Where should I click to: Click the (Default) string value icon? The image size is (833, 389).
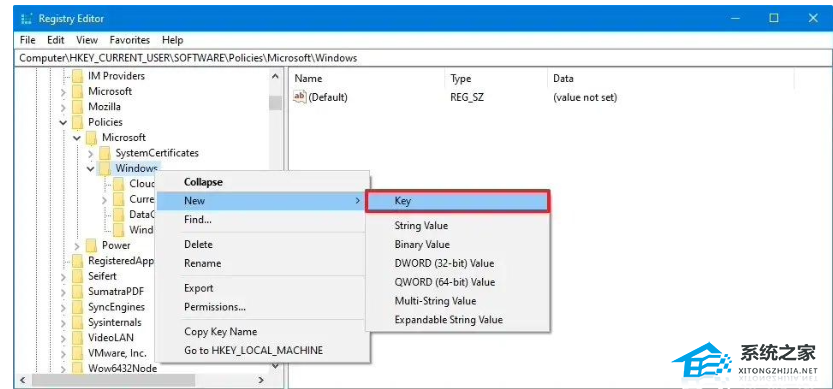[x=300, y=97]
